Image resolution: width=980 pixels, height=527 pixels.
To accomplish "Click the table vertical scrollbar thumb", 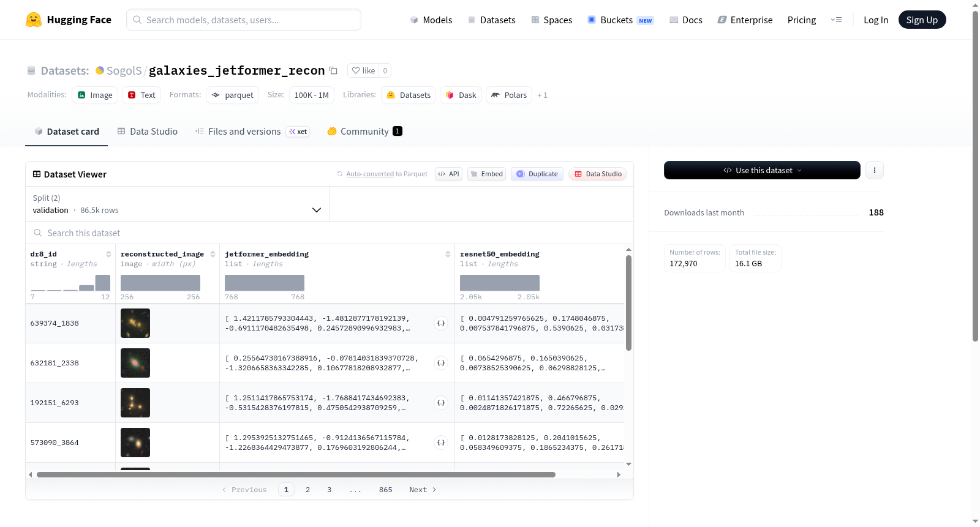I will click(628, 303).
